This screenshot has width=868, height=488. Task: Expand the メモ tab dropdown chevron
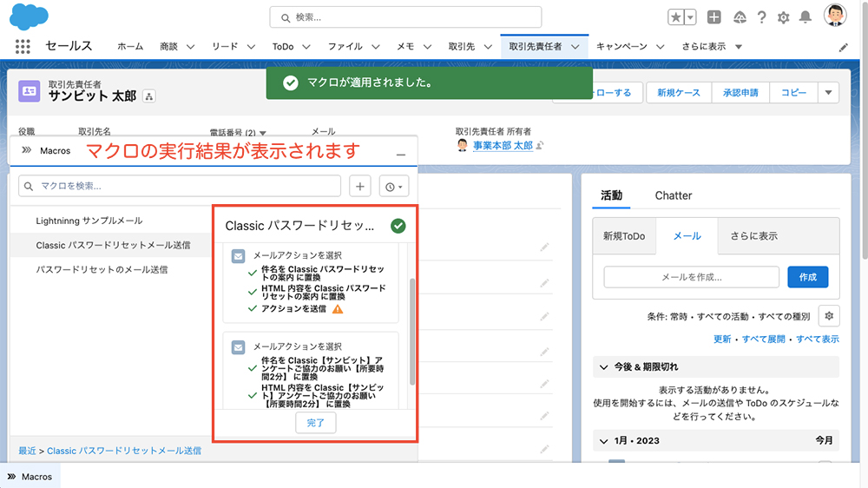(x=427, y=47)
